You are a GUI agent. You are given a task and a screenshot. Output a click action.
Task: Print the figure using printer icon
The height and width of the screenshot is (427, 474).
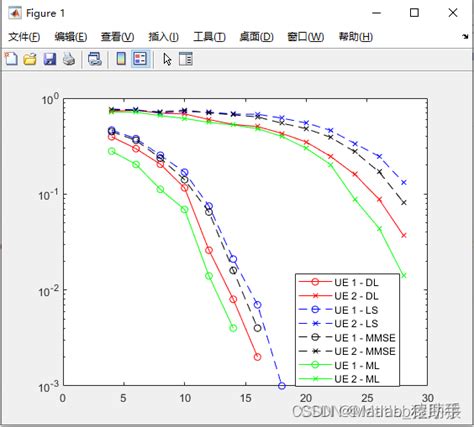[x=69, y=59]
